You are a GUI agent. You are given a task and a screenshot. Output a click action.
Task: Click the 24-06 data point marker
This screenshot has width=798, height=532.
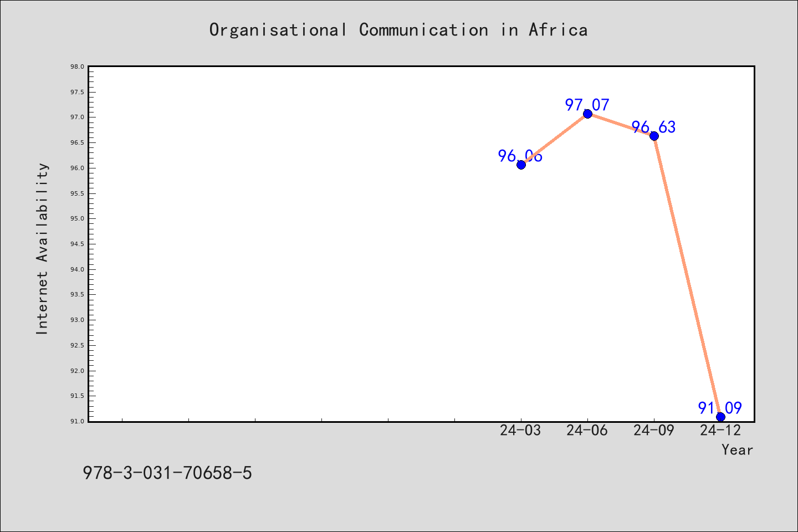[587, 114]
